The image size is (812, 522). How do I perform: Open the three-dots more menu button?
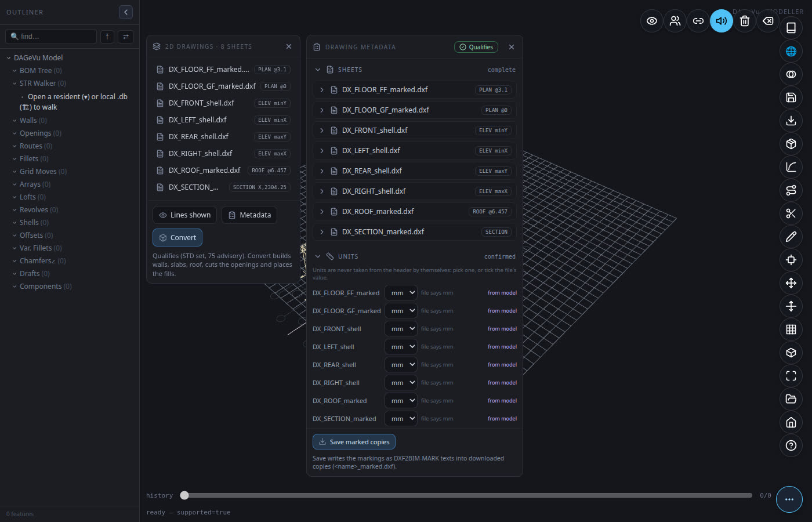click(x=789, y=499)
